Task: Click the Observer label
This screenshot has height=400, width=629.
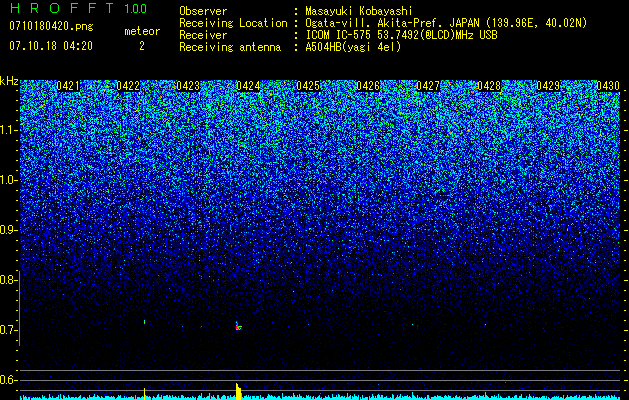Action: tap(203, 11)
